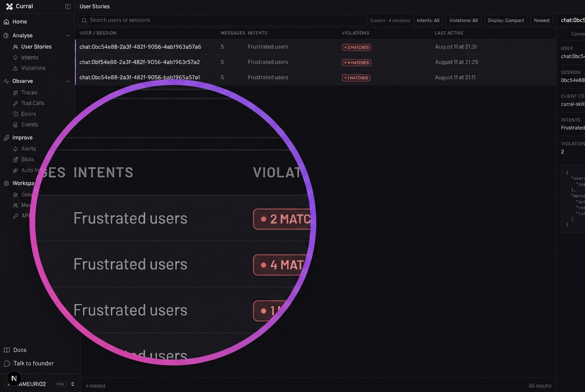Select the Improve section label
Screen dimensions: 585x392
pos(22,138)
